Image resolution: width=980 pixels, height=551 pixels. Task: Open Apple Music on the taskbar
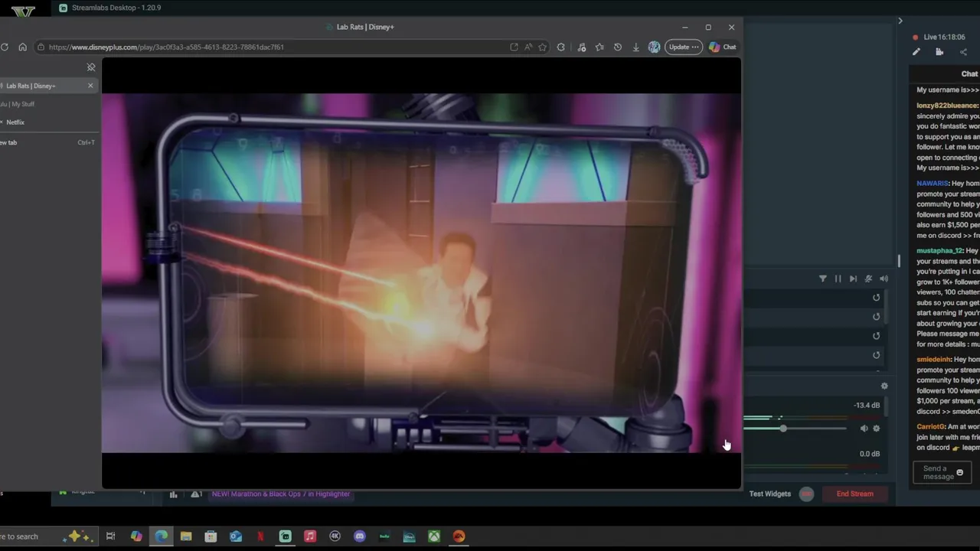(x=310, y=536)
